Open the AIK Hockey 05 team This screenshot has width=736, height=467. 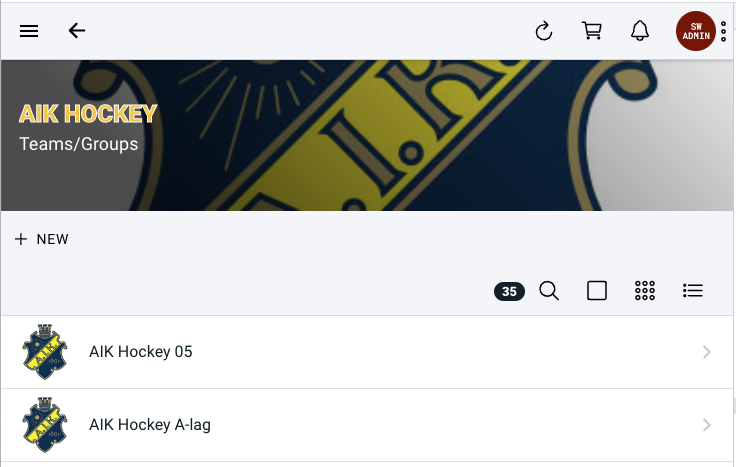141,352
